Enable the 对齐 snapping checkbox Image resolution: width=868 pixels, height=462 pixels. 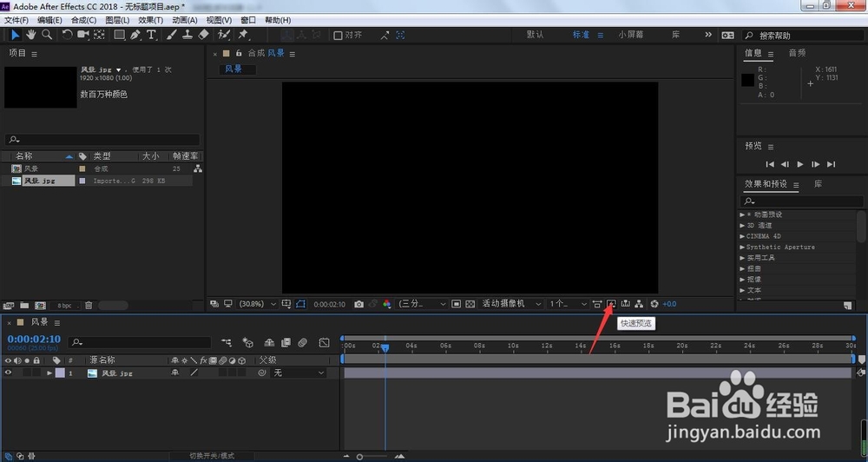click(x=338, y=35)
